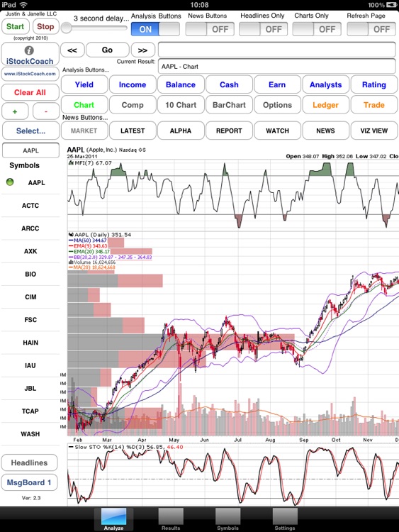This screenshot has height=532, width=399.
Task: Switch to the Symbols tab
Action: (227, 519)
